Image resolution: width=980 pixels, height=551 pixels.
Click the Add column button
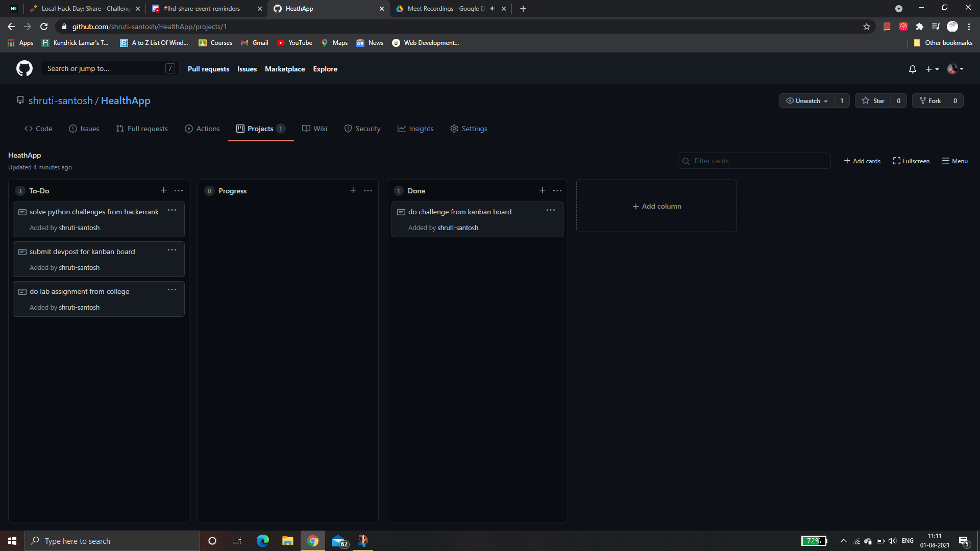click(x=656, y=206)
